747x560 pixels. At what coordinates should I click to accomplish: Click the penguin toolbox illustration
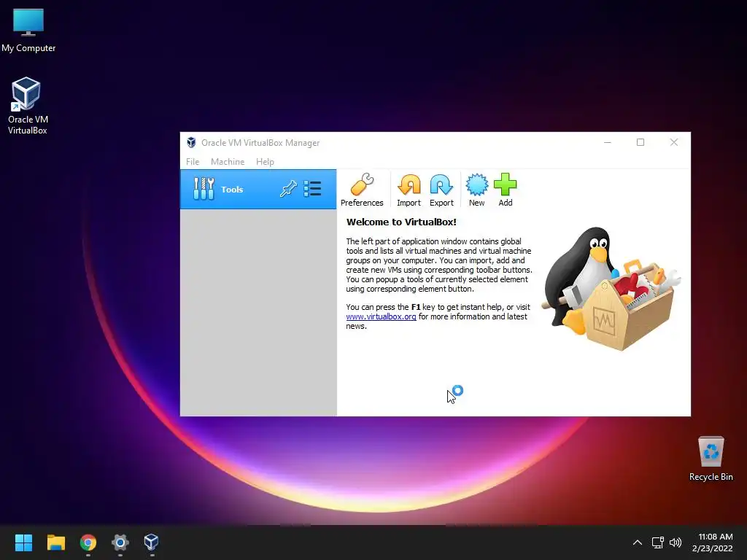(x=612, y=289)
